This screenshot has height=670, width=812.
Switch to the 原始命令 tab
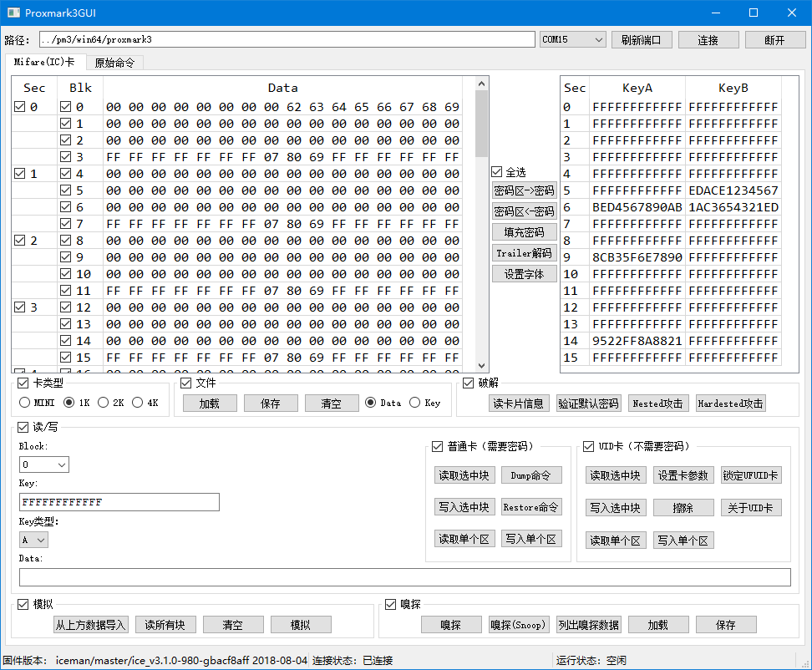tap(114, 63)
